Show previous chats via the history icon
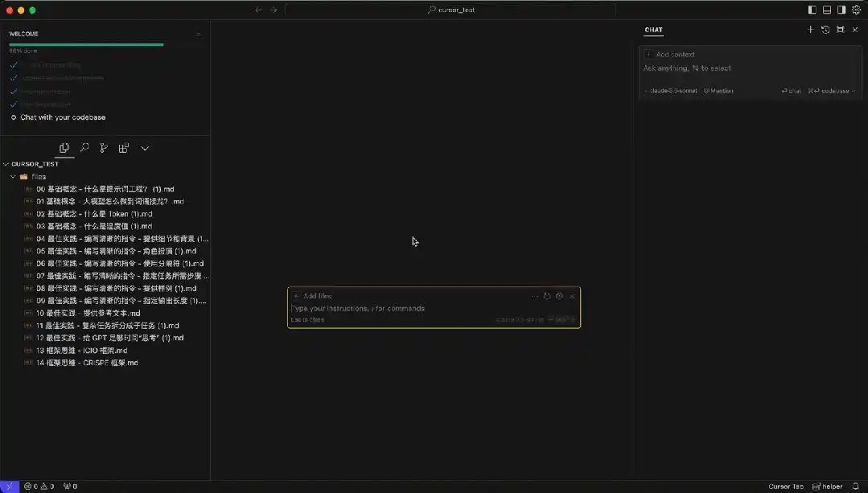Screen dimensions: 868x493 coord(825,30)
